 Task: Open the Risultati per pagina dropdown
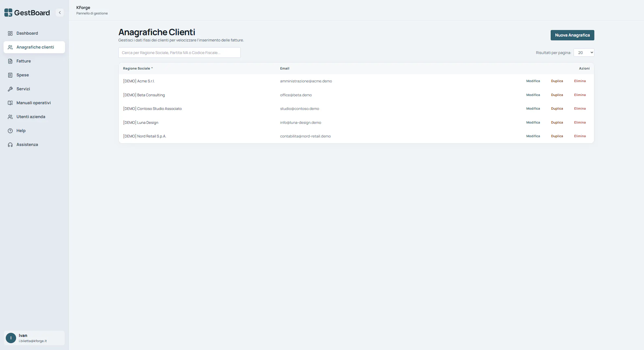(584, 53)
